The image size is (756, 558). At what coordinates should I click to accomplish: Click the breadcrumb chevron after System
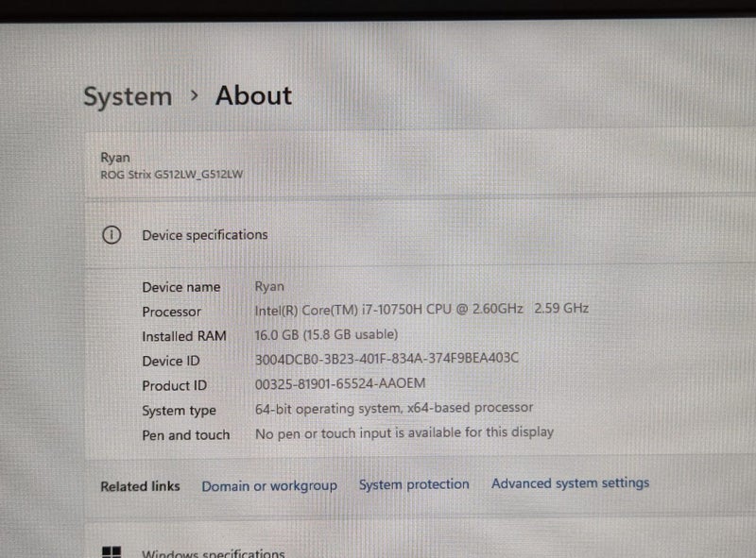pos(194,95)
